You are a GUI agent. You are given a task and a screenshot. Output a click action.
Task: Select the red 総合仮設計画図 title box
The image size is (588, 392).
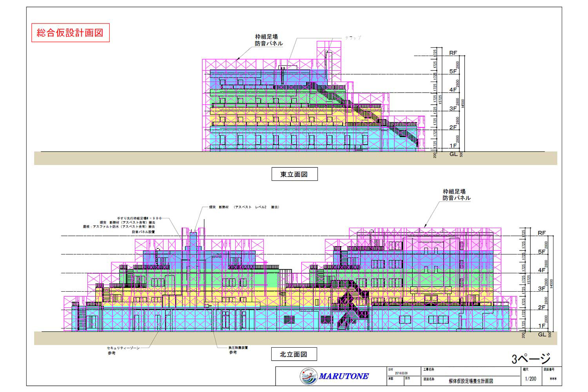[70, 33]
